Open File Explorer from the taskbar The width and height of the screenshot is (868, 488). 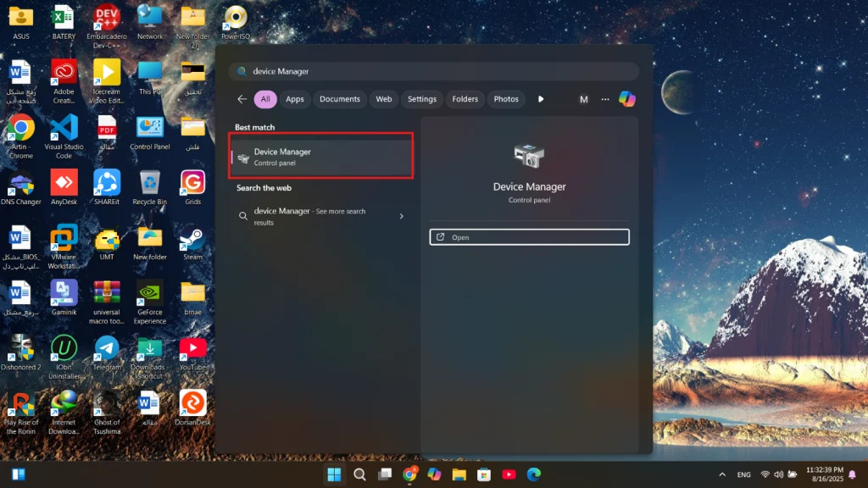point(459,474)
